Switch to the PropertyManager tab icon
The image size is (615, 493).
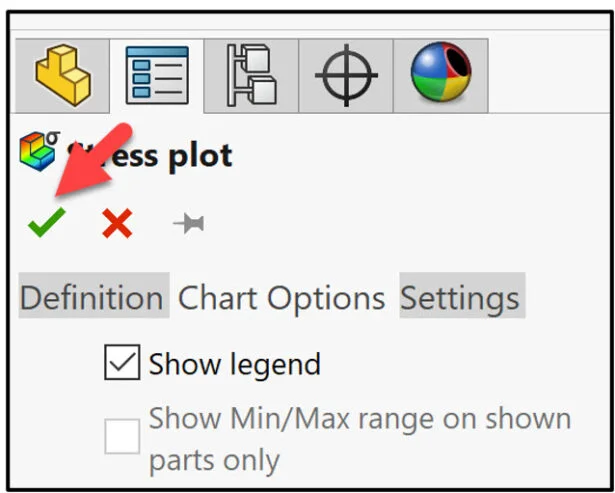(x=157, y=77)
